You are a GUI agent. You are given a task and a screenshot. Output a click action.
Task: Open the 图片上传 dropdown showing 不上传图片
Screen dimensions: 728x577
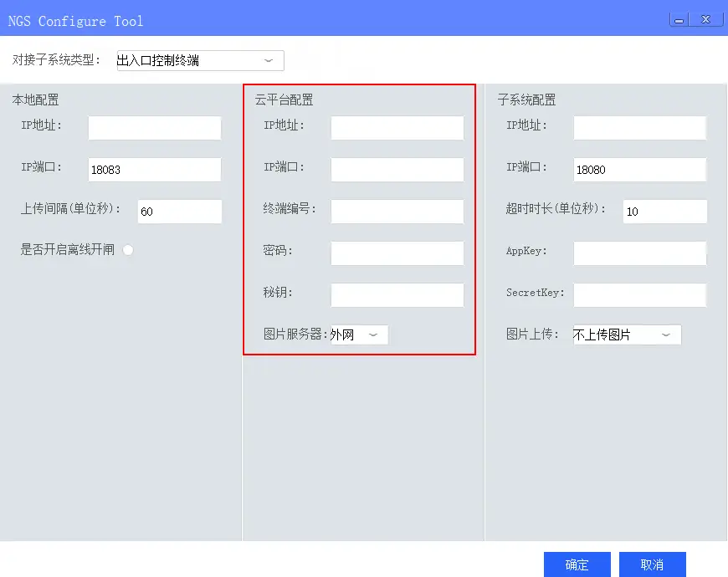627,335
